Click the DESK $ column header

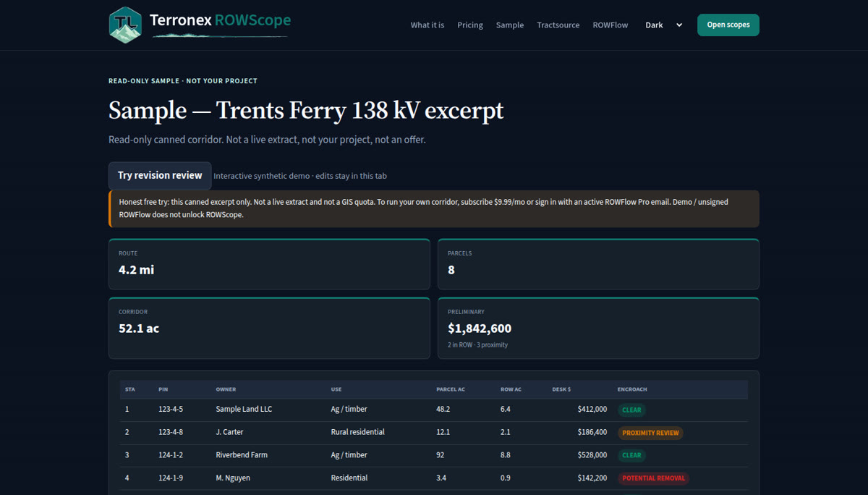pos(561,389)
